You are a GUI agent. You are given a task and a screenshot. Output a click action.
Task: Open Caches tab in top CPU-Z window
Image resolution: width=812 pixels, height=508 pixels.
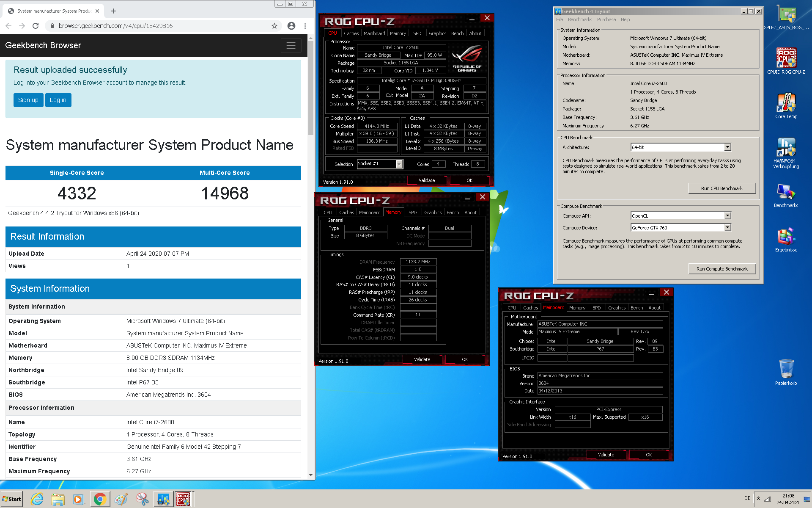[351, 33]
